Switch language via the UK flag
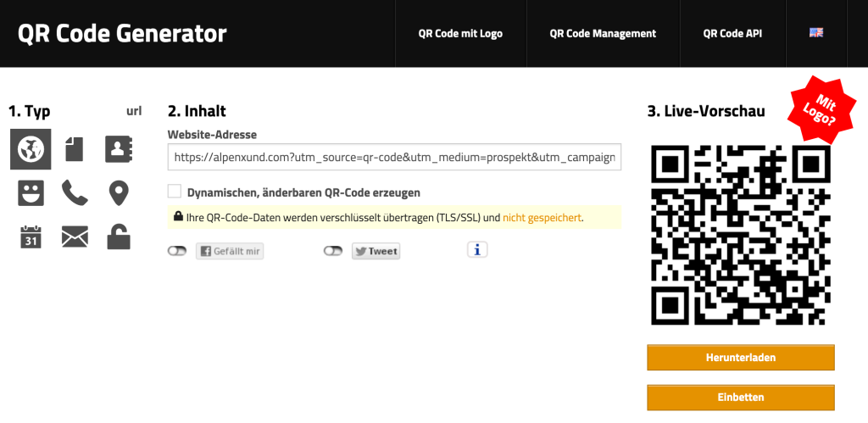 (x=816, y=33)
